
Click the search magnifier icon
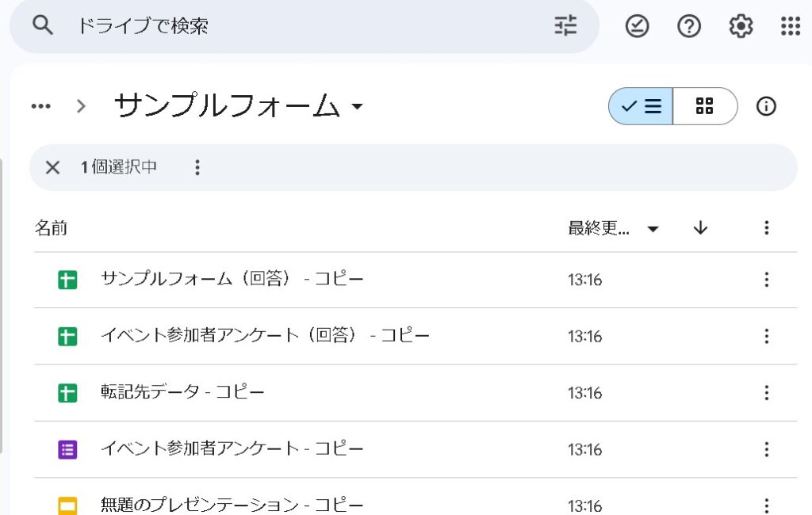(43, 25)
